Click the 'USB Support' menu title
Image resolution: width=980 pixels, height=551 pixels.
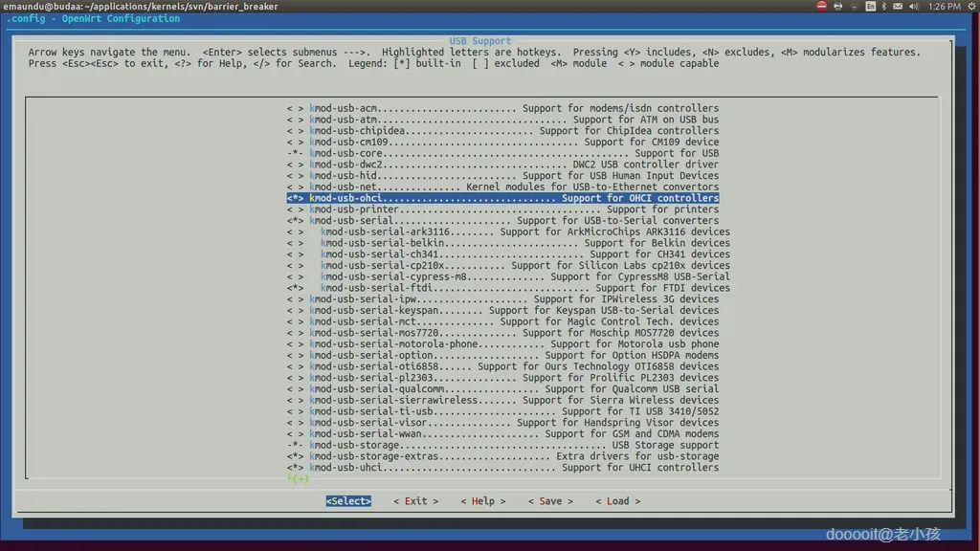480,41
